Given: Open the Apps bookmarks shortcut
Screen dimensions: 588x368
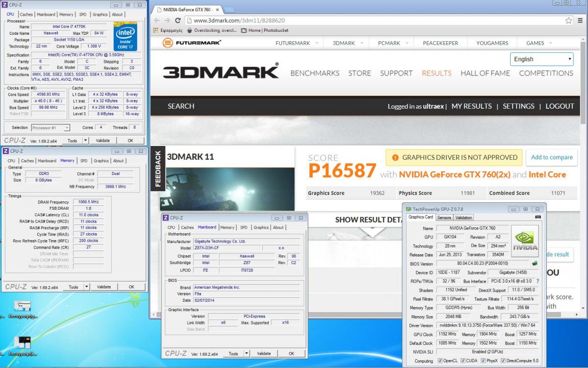Looking at the screenshot, I should tap(168, 30).
